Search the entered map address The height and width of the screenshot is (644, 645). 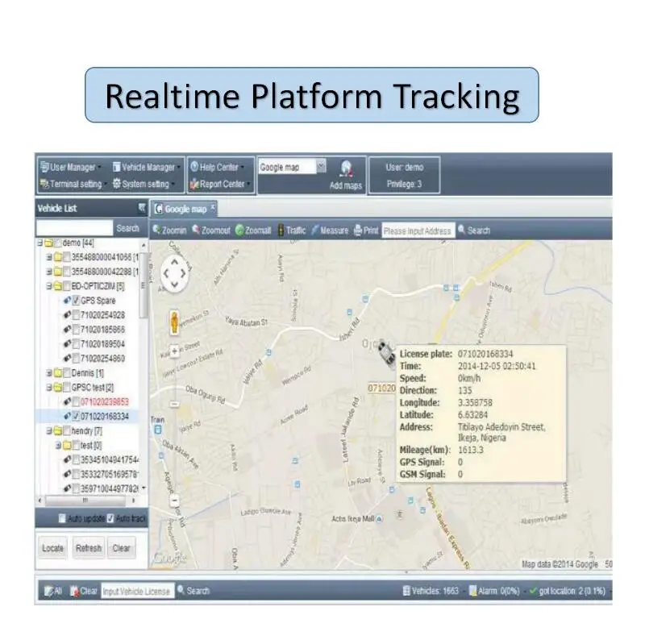(474, 231)
